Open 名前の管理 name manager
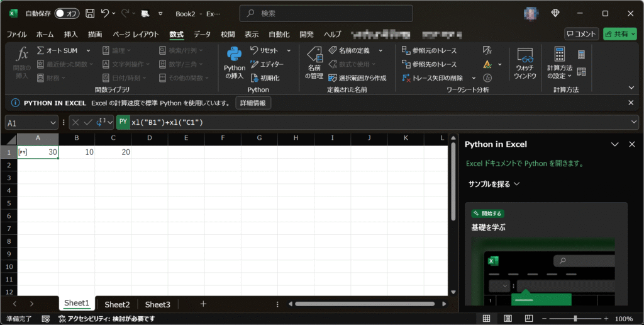Viewport: 644px width, 325px height. pyautogui.click(x=314, y=62)
